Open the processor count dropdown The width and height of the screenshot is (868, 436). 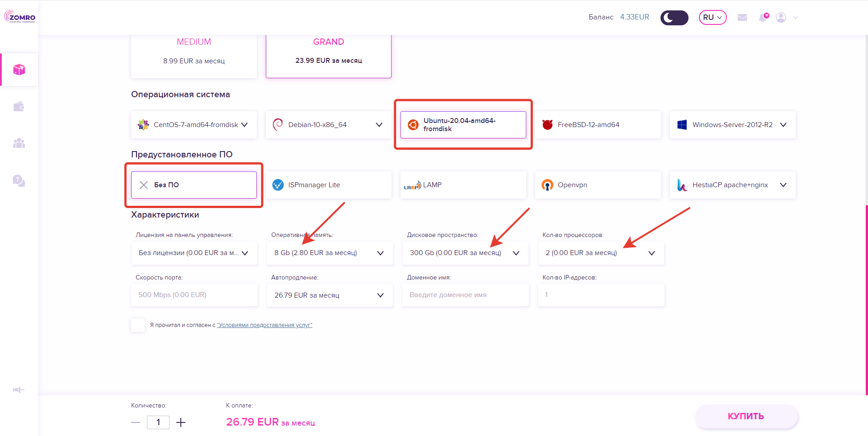point(601,253)
